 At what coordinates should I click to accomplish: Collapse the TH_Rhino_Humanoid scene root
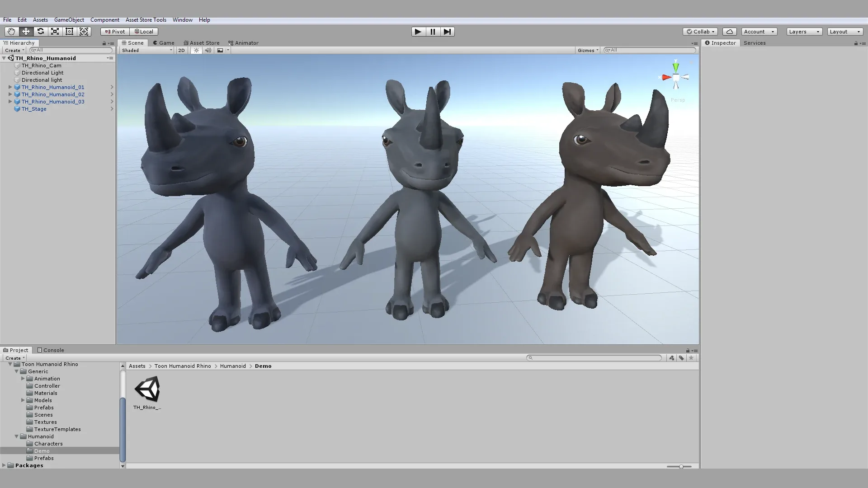(x=4, y=58)
